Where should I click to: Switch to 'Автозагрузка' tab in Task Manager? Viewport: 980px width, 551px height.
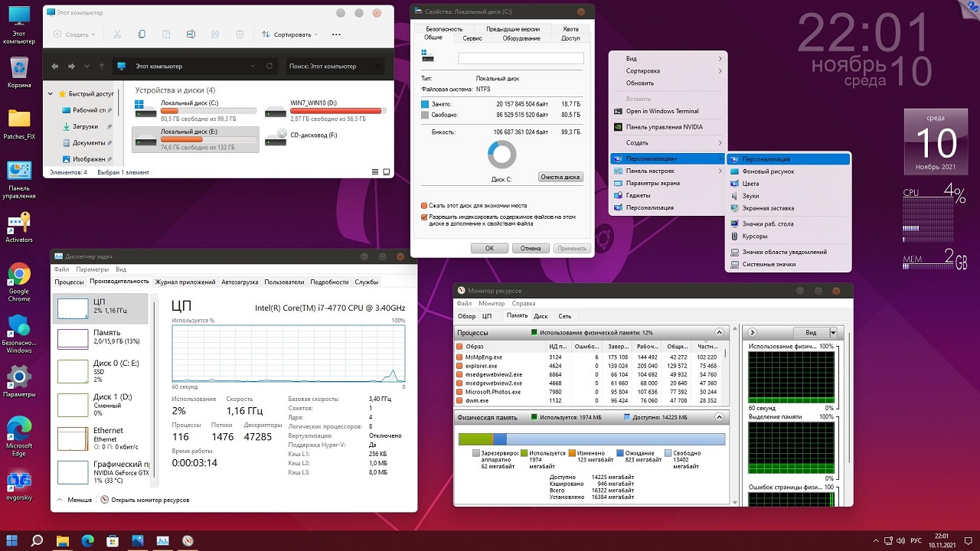[240, 282]
